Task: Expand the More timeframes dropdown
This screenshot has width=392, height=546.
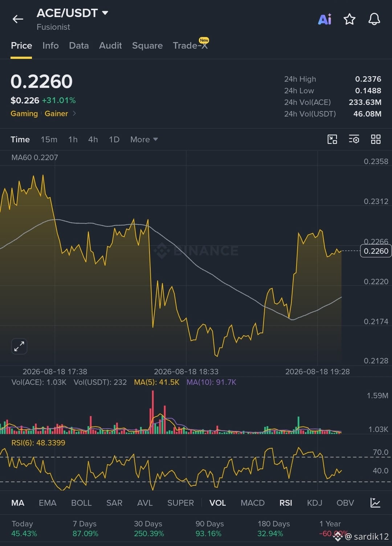Action: point(144,139)
